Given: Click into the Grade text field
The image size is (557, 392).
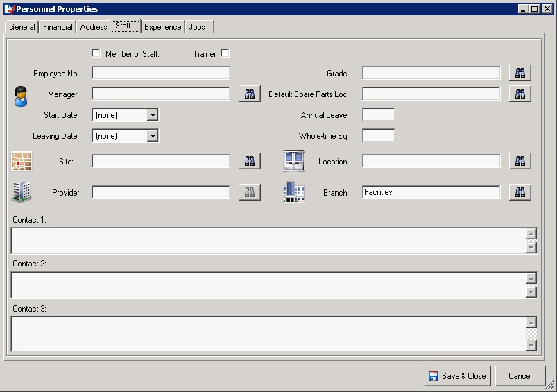Looking at the screenshot, I should (x=431, y=73).
